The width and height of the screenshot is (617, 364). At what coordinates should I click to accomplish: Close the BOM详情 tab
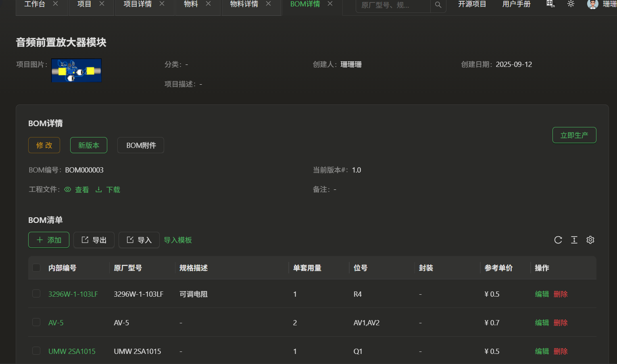(x=330, y=4)
